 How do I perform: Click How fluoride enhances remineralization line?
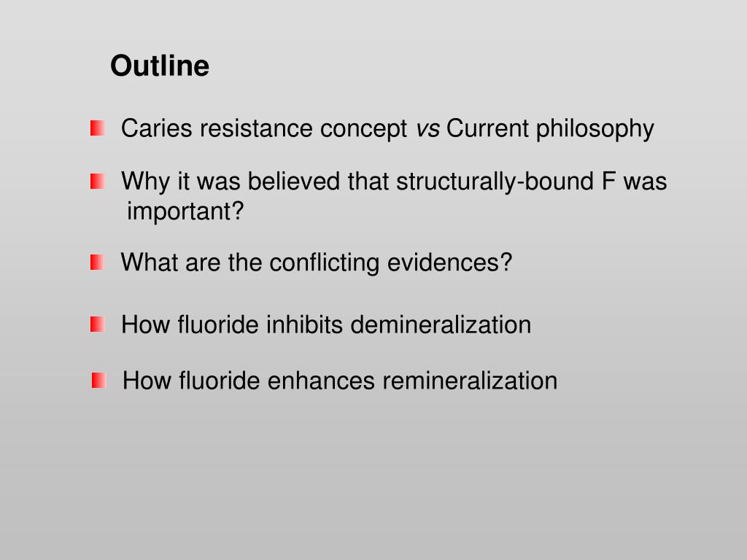pyautogui.click(x=340, y=381)
